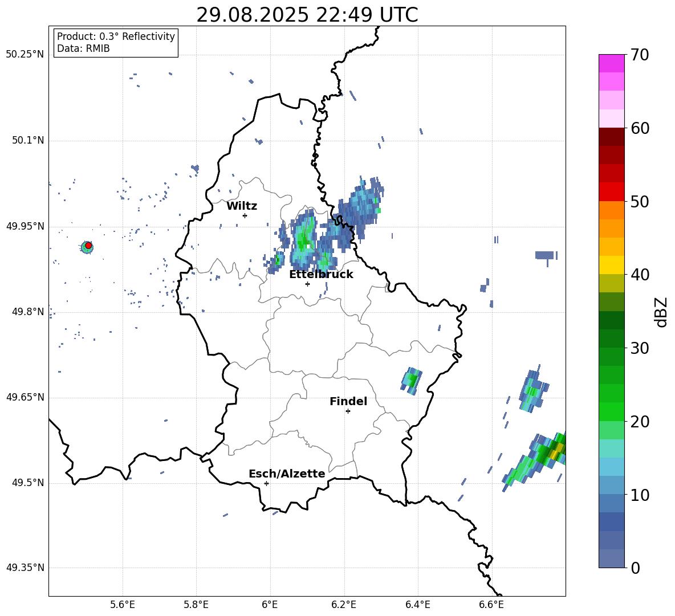Click the small rain cell east of Findel
This screenshot has width=675, height=616.
pyautogui.click(x=412, y=381)
